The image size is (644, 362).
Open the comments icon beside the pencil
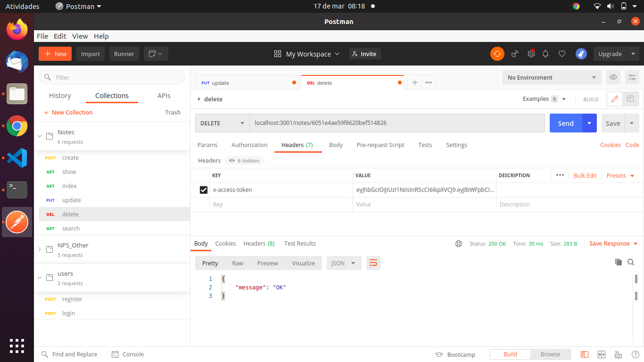pyautogui.click(x=630, y=99)
